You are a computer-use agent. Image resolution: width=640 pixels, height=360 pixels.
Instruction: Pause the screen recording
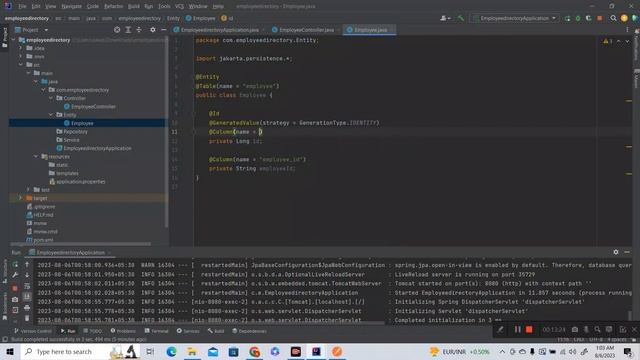point(518,329)
